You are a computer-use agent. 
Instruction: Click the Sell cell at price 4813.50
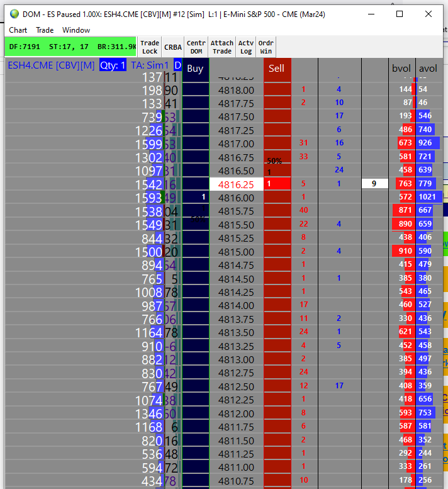(x=277, y=332)
